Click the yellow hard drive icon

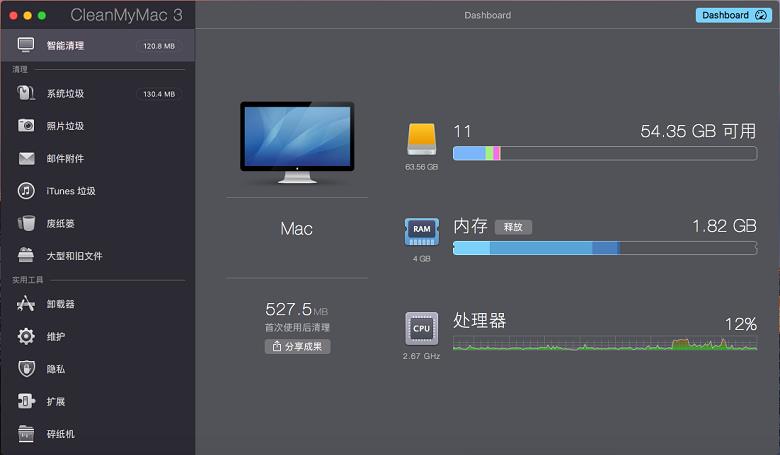point(422,140)
